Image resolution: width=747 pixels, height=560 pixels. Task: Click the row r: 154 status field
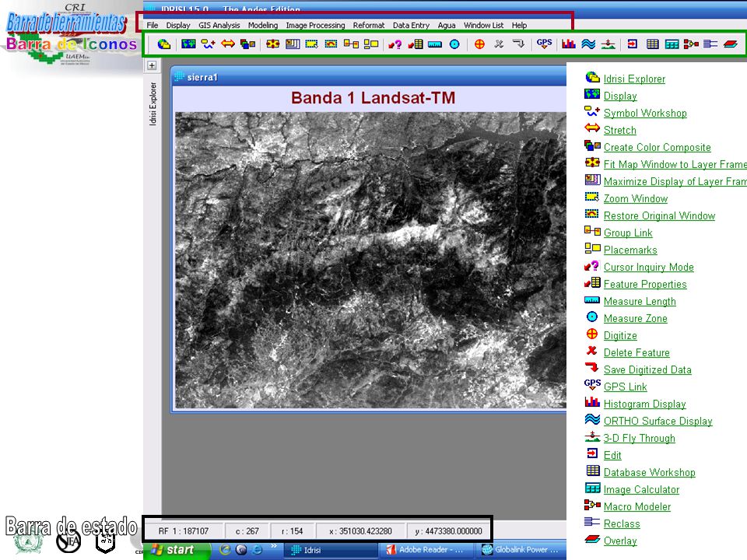point(292,531)
